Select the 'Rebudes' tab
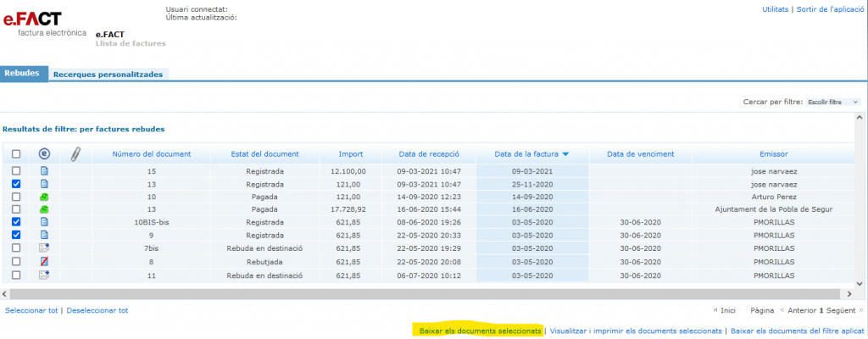868x339 pixels. 23,74
